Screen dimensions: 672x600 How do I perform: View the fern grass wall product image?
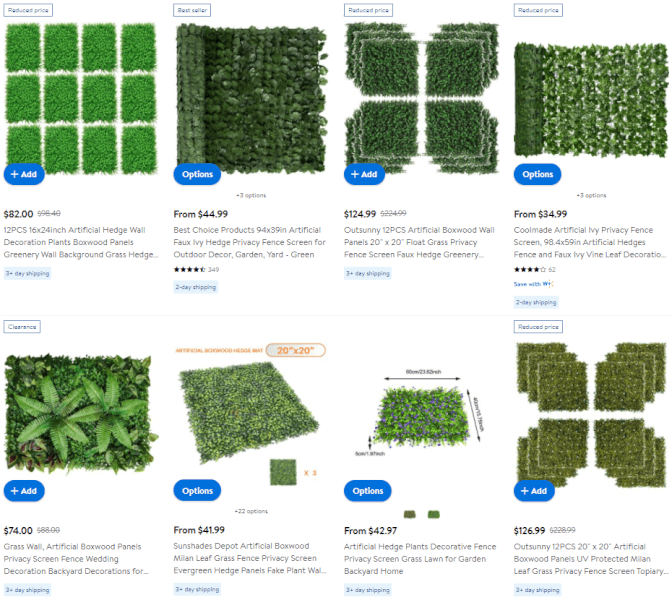(81, 414)
